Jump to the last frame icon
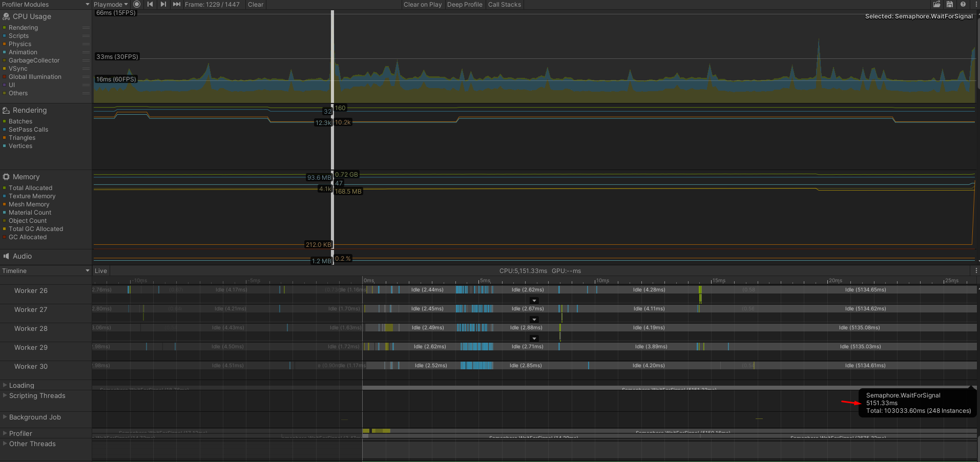This screenshot has width=980, height=462. point(176,4)
